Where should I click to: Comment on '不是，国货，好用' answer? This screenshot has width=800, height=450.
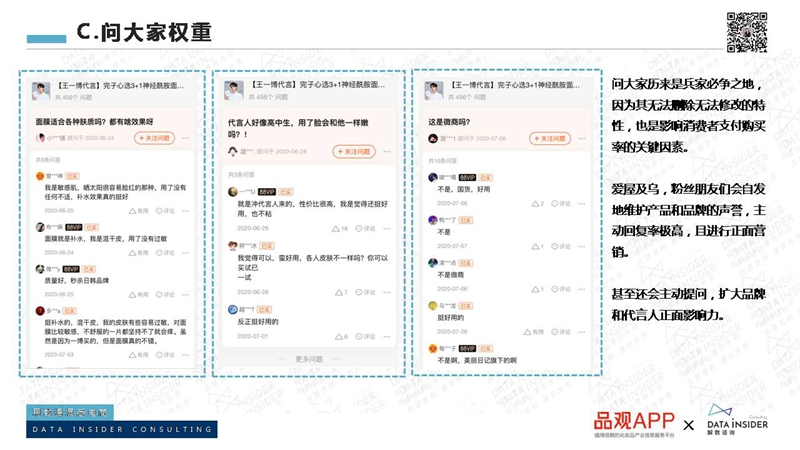coord(561,204)
